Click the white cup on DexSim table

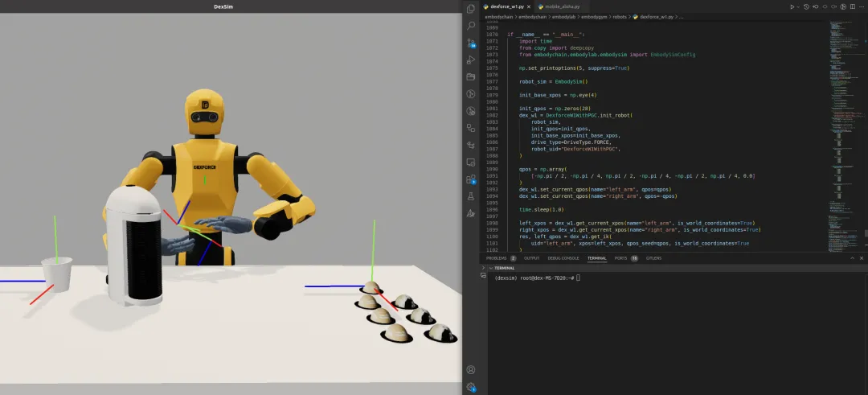(57, 274)
